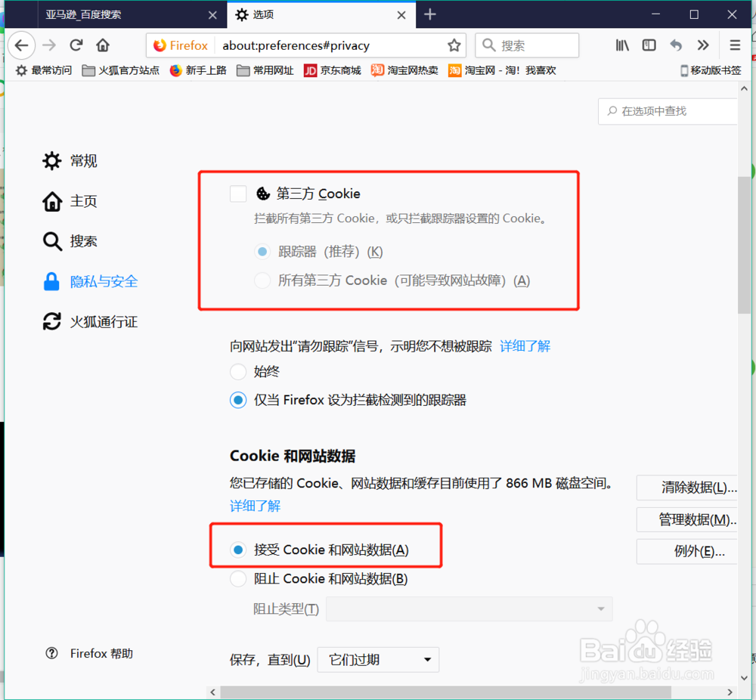Select 阻止 Cookie 和网站数据 option
The height and width of the screenshot is (700, 756).
(x=238, y=578)
